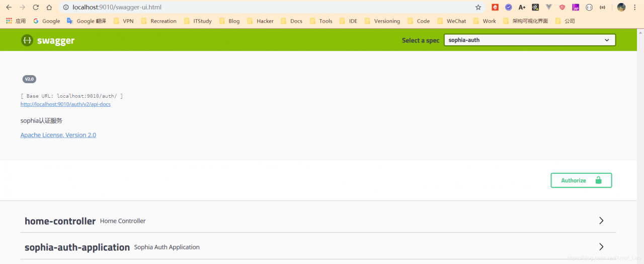Open the api-docs URL link
Viewport: 644px width, 264px height.
tap(65, 104)
